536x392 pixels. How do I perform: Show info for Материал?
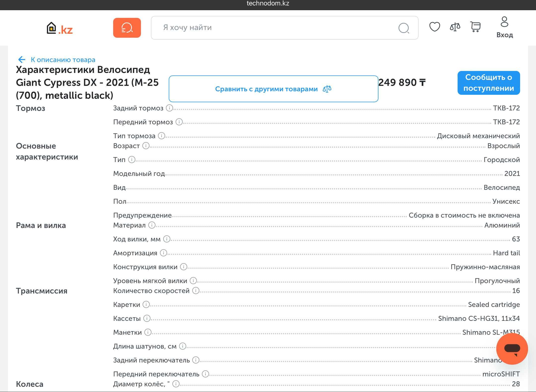pos(152,225)
